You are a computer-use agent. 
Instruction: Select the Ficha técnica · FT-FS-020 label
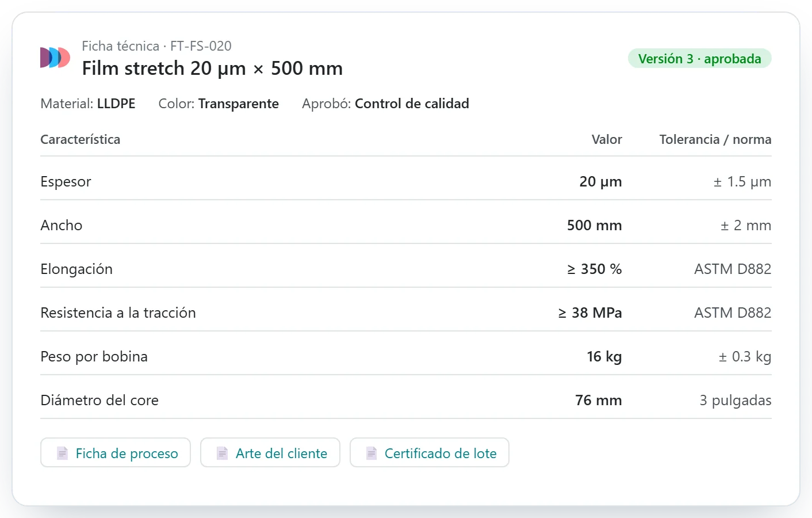156,46
